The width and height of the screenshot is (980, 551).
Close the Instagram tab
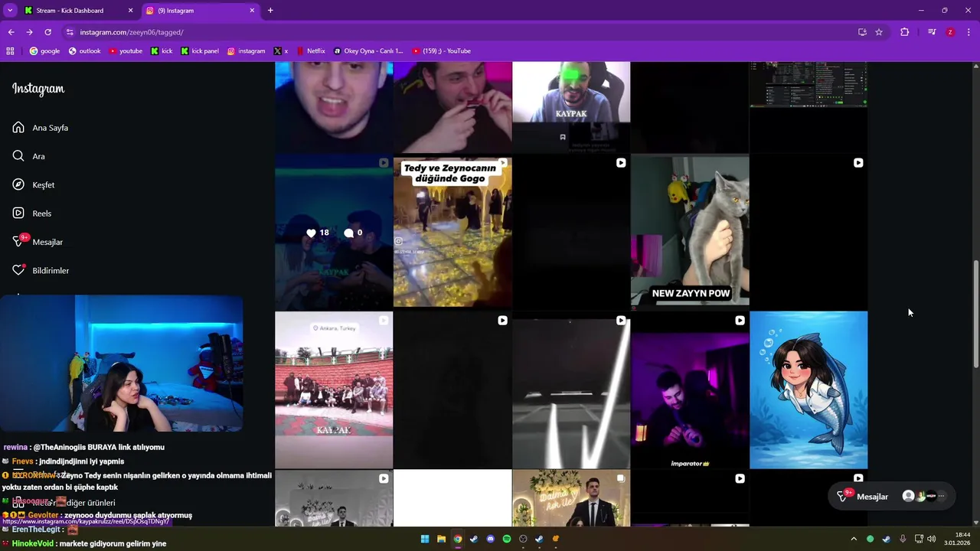pyautogui.click(x=252, y=11)
